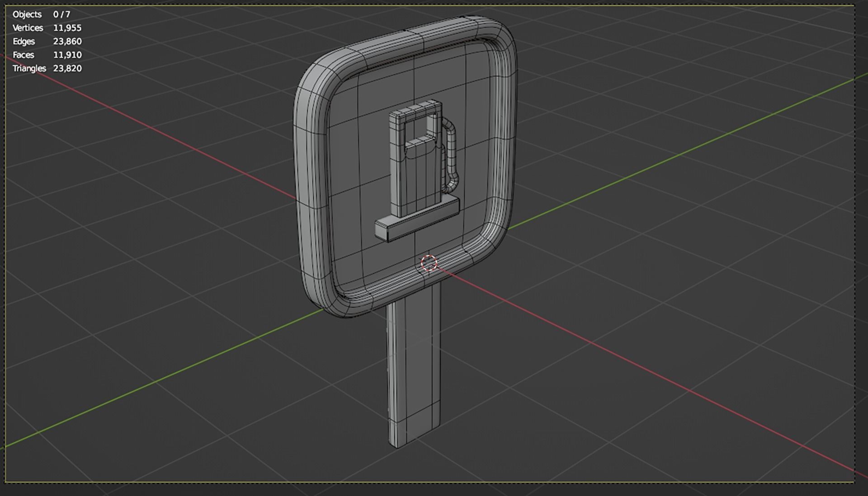Click the dashed 3D cursor marker
868x496 pixels.
pos(429,262)
